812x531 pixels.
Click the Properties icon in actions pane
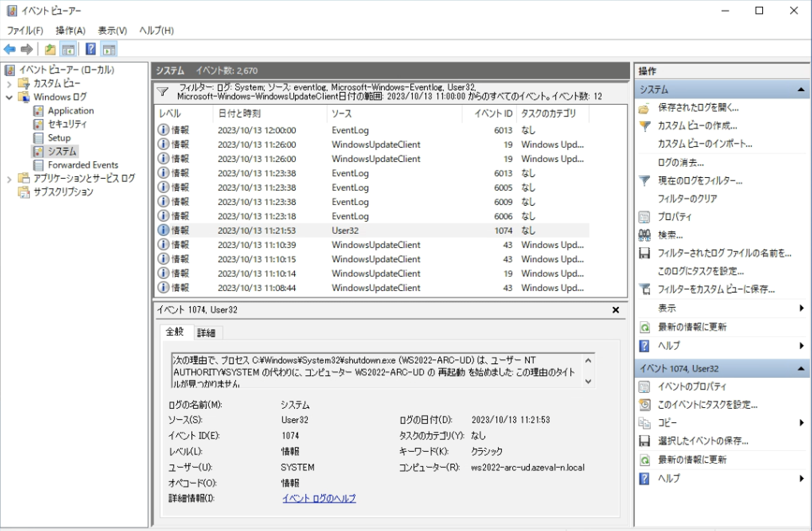point(644,217)
